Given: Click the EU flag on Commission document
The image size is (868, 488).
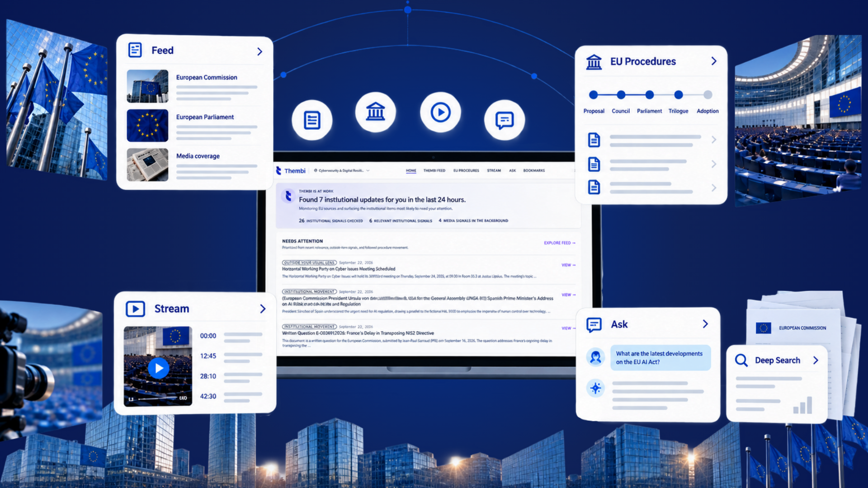Looking at the screenshot, I should click(764, 328).
